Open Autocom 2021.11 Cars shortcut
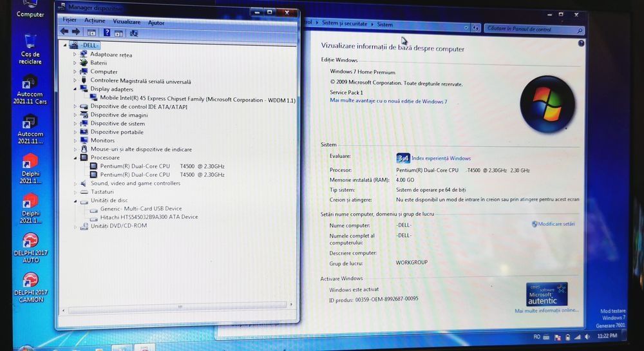The image size is (644, 351). (x=30, y=90)
